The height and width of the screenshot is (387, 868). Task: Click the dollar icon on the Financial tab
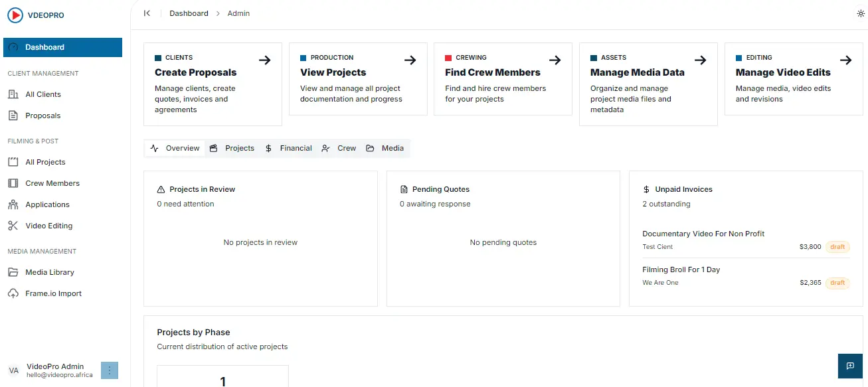(268, 148)
